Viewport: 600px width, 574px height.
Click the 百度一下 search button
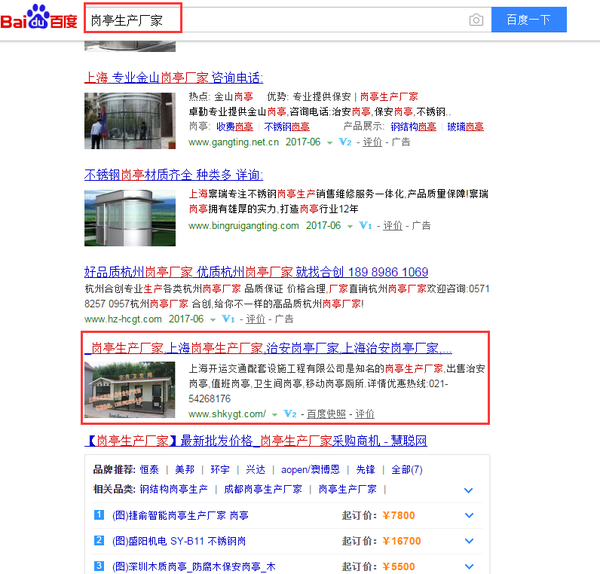[528, 20]
